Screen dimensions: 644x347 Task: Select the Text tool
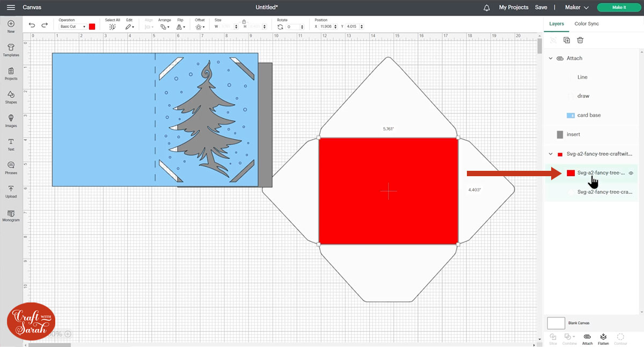(11, 144)
